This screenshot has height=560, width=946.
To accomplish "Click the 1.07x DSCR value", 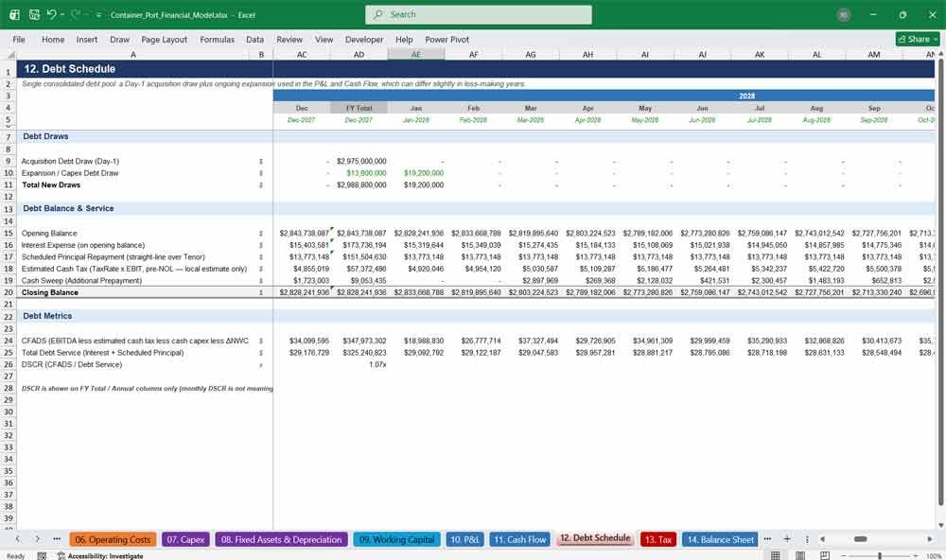I will click(377, 364).
